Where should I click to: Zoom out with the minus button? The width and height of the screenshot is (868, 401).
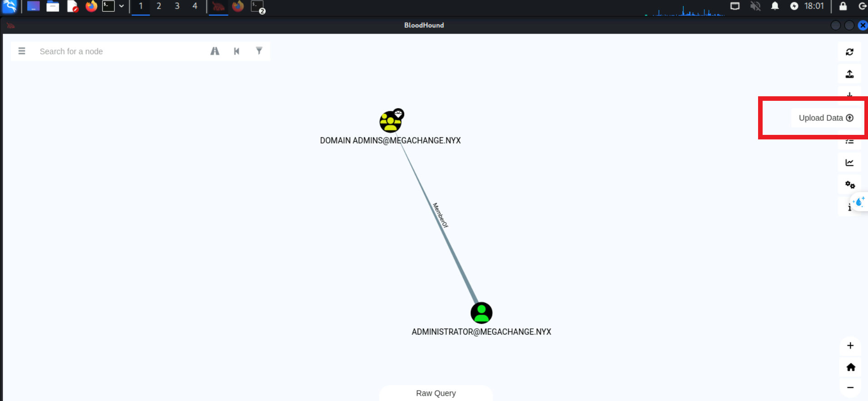pyautogui.click(x=850, y=388)
